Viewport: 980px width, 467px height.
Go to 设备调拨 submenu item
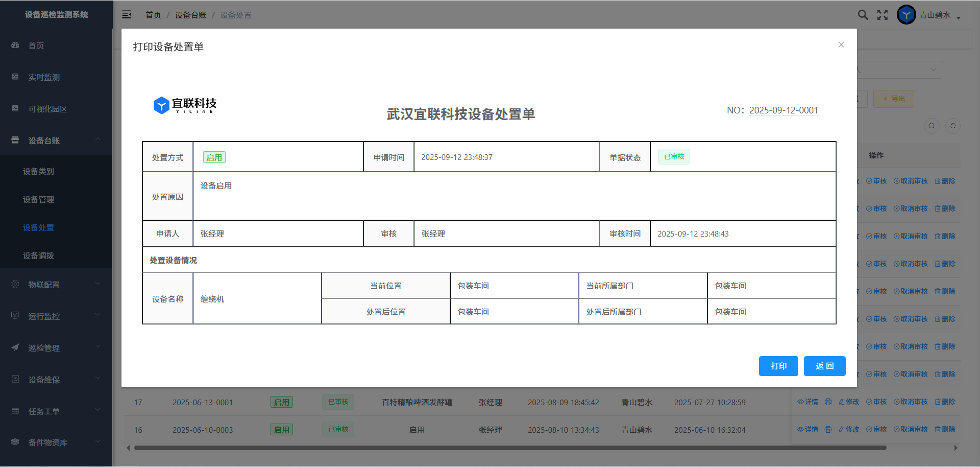tap(38, 255)
